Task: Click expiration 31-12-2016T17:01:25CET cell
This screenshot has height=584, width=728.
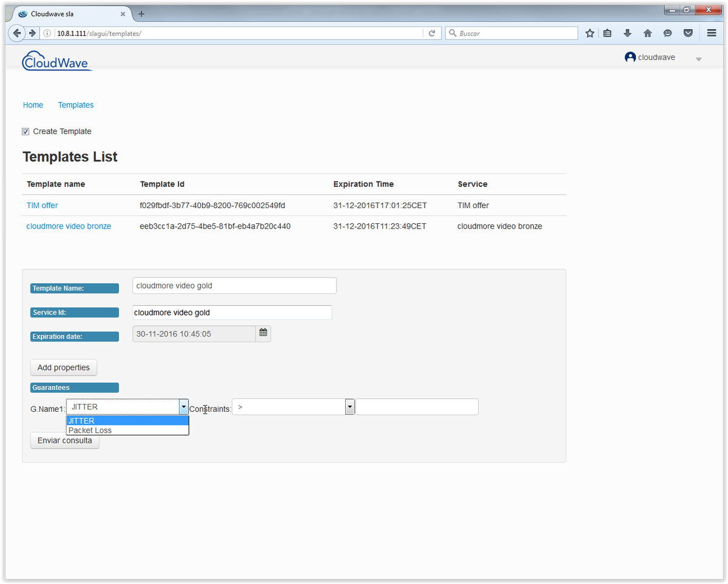Action: [x=380, y=206]
